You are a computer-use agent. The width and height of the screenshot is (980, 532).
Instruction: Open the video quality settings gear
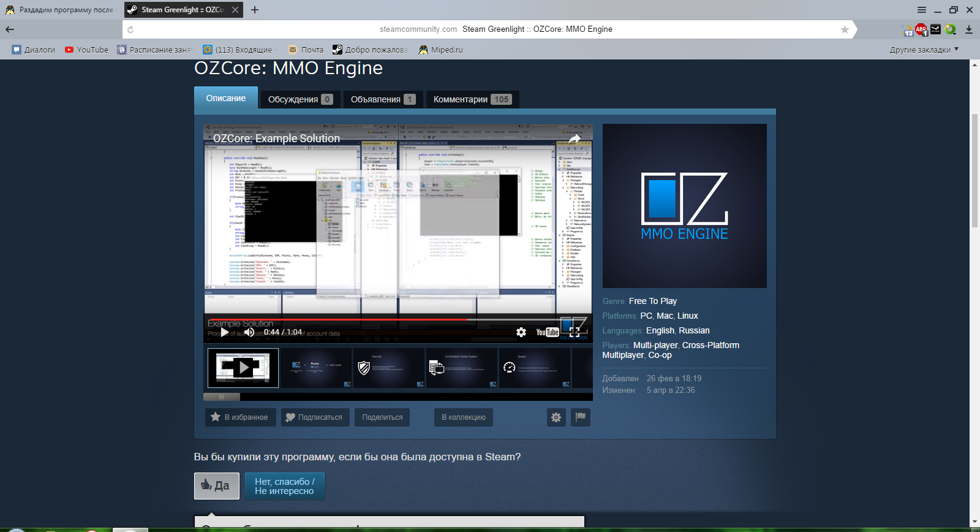521,332
